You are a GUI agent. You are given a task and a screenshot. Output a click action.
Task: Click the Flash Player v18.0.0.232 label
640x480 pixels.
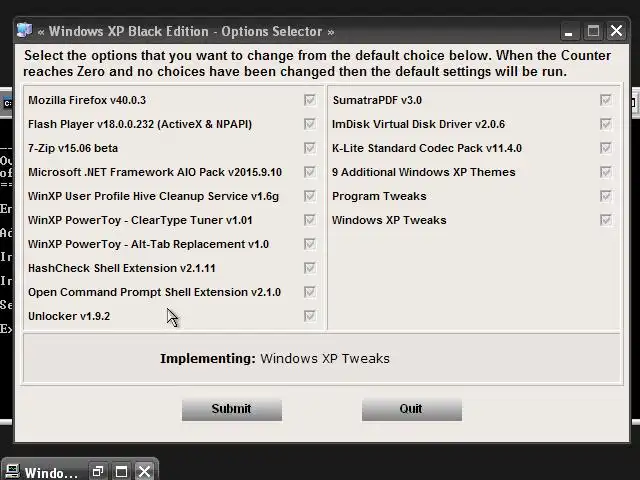click(140, 124)
